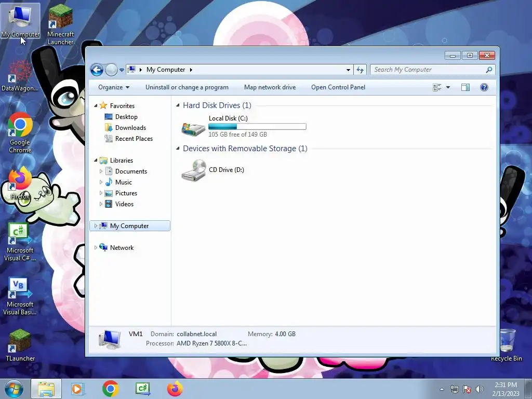The width and height of the screenshot is (532, 399).
Task: Click the Change your view icon
Action: point(437,87)
